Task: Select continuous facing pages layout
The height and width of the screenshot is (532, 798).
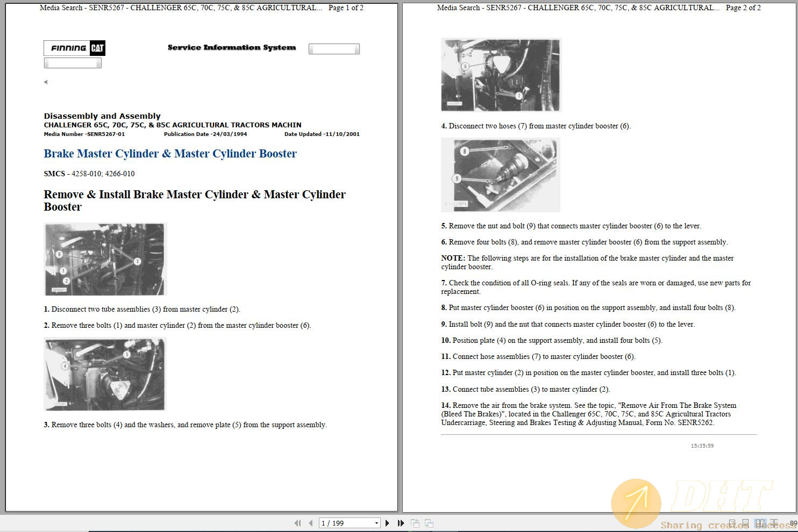Action: tap(774, 523)
